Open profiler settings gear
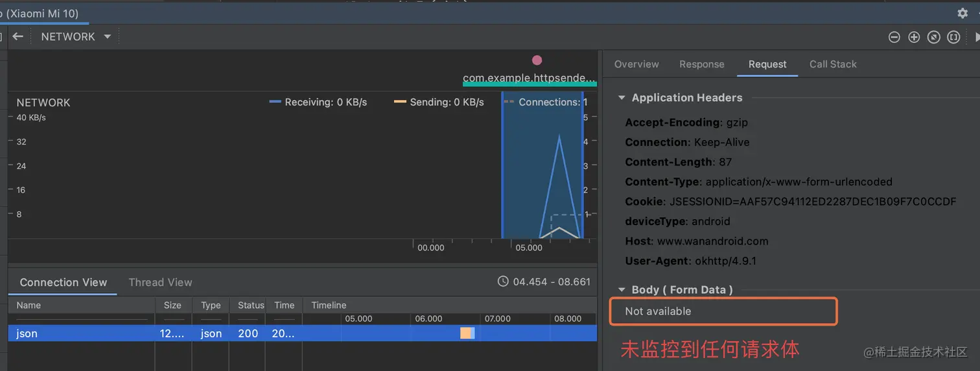 tap(962, 13)
